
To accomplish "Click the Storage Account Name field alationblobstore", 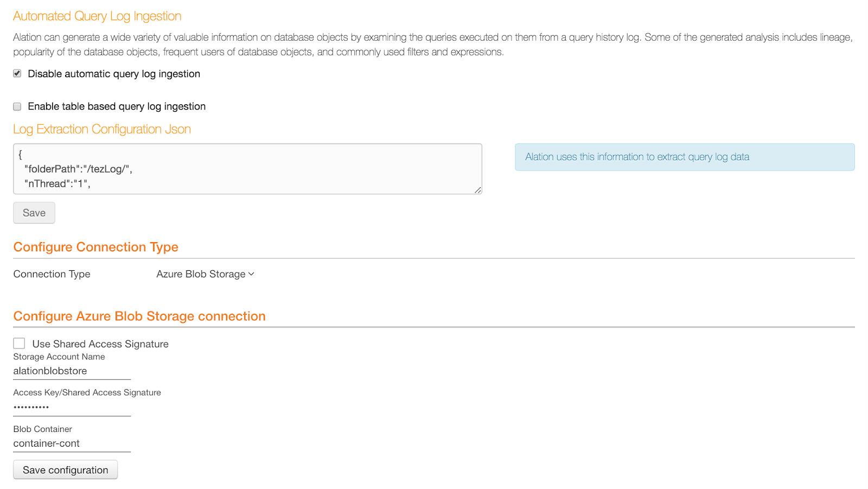I will click(72, 371).
